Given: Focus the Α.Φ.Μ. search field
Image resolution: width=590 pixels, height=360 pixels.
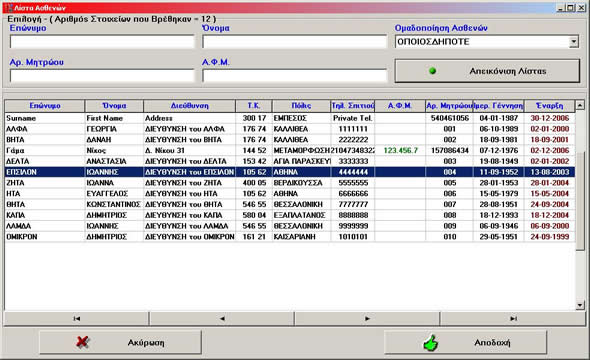Looking at the screenshot, I should pyautogui.click(x=294, y=76).
